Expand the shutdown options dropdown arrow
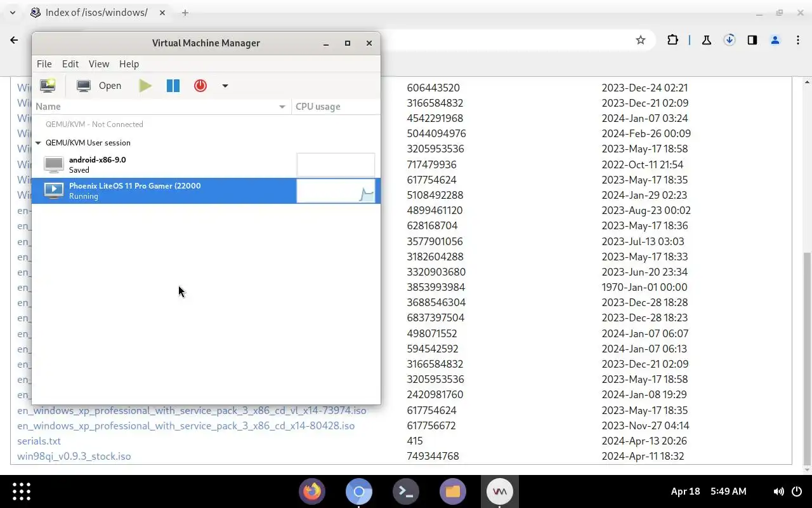The image size is (812, 508). coord(225,86)
